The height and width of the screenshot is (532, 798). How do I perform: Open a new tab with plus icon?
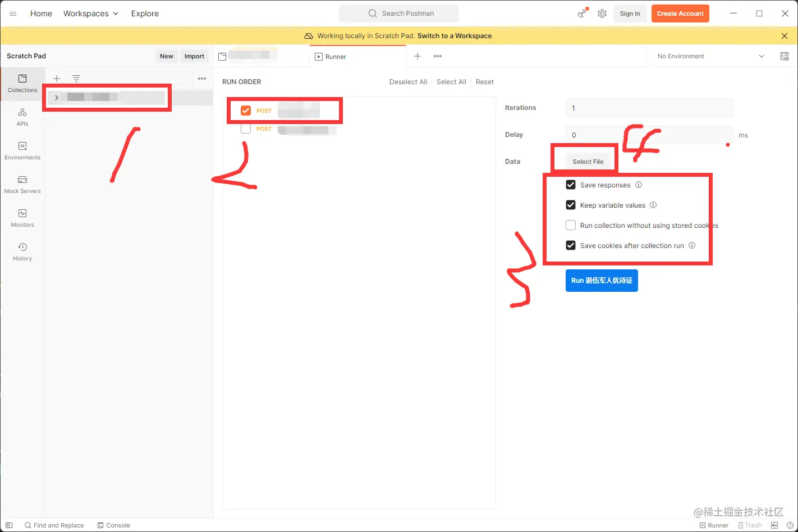418,56
